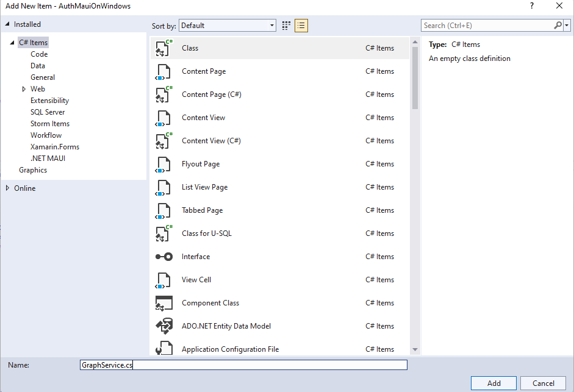Screen dimensions: 574x392
Task: Click the search magnifier icon
Action: [559, 26]
